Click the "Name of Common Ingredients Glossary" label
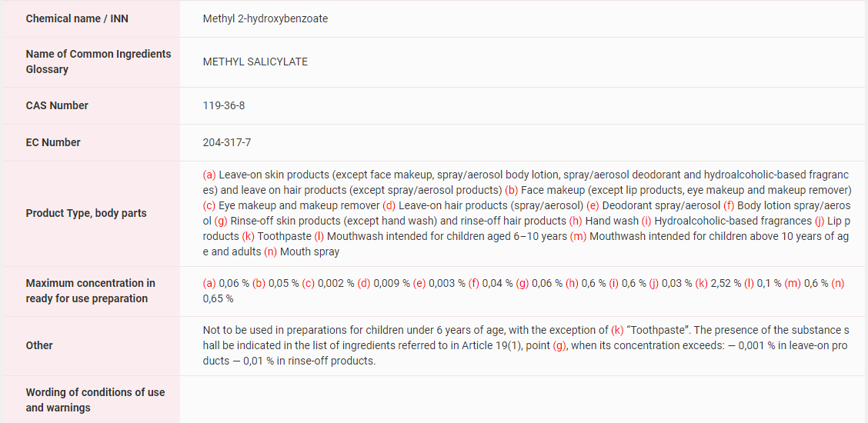 pyautogui.click(x=98, y=62)
